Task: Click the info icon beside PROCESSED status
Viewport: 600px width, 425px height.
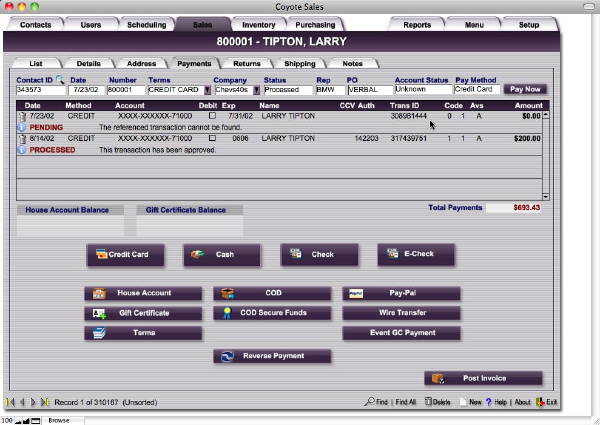Action: 22,149
